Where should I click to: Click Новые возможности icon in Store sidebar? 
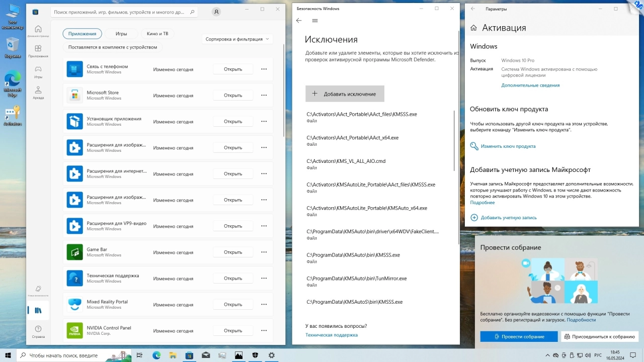point(38,290)
